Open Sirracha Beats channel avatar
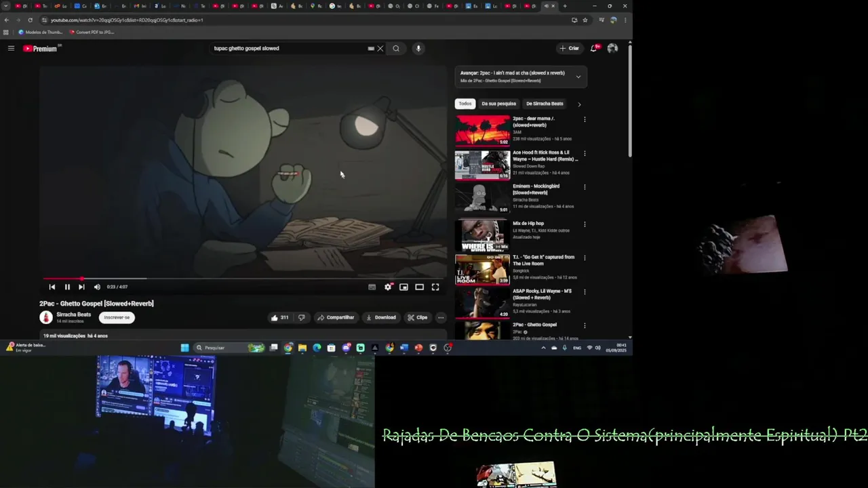This screenshot has height=488, width=868. tap(46, 317)
